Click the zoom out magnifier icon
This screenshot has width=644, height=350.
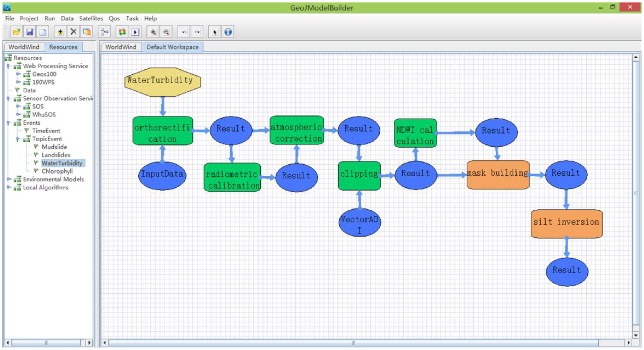tap(166, 32)
